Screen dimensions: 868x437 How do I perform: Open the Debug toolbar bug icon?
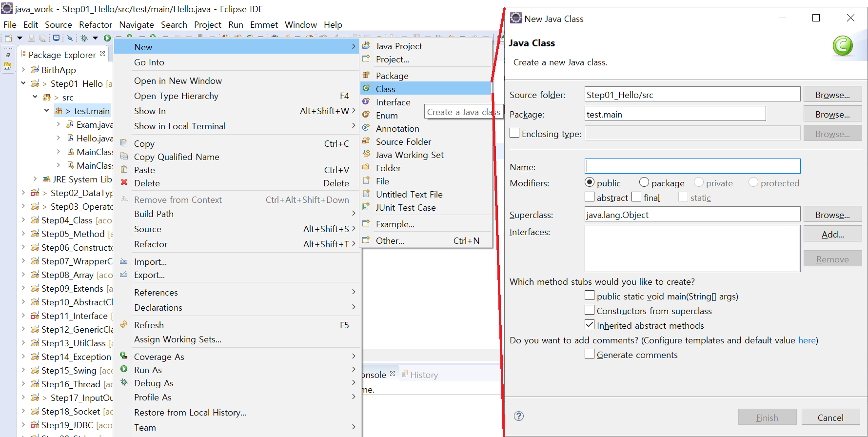point(84,38)
